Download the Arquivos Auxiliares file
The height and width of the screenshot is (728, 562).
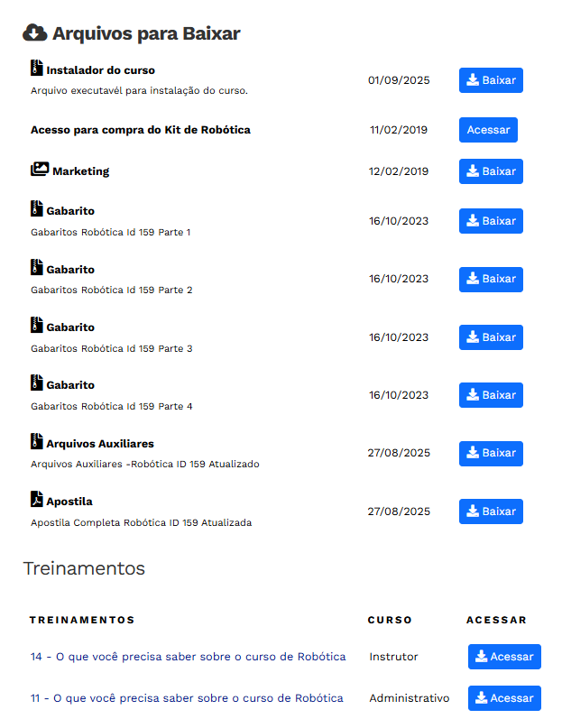coord(491,454)
